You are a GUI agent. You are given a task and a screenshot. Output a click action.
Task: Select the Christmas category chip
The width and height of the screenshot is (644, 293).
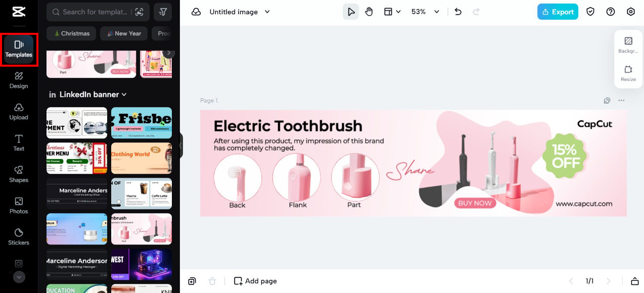pyautogui.click(x=71, y=33)
